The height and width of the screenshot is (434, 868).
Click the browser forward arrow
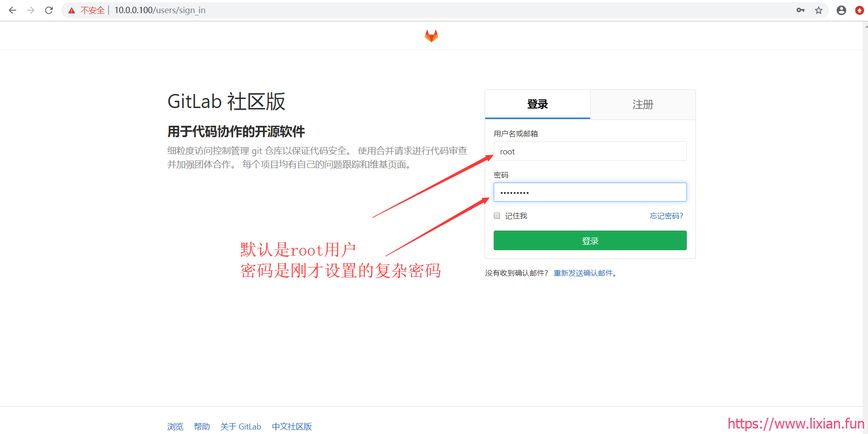click(x=30, y=10)
